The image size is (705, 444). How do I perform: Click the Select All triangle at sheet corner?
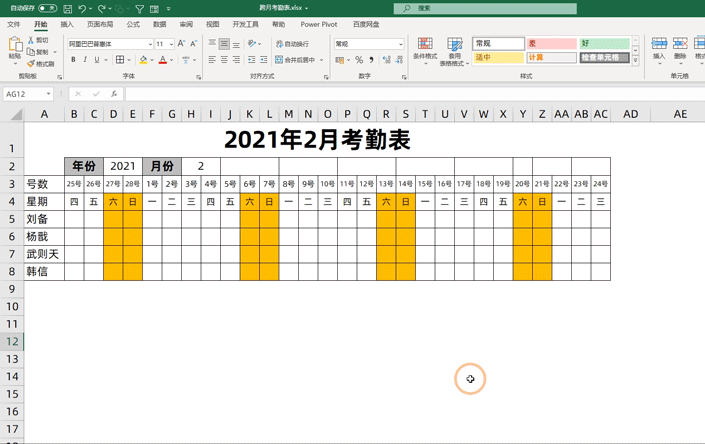[x=17, y=115]
